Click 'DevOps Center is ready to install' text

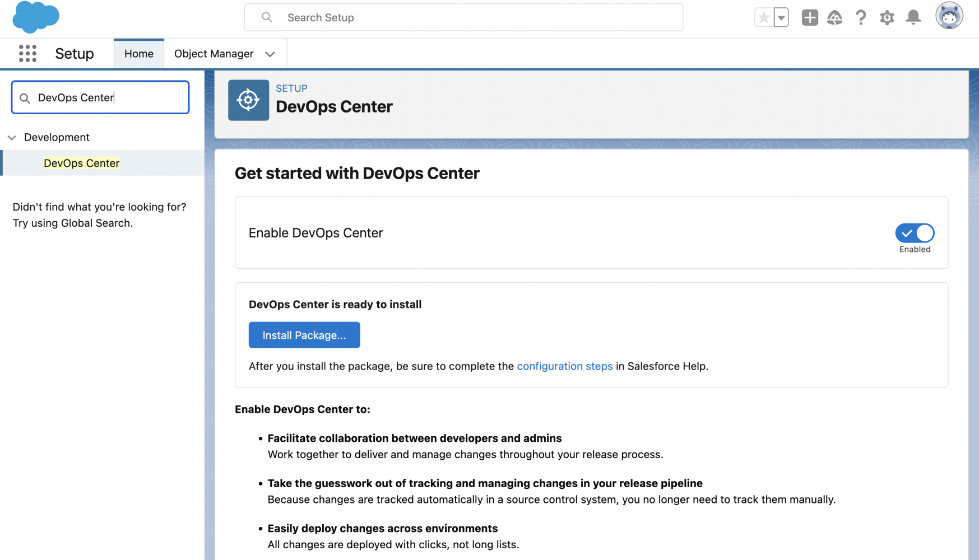(335, 305)
